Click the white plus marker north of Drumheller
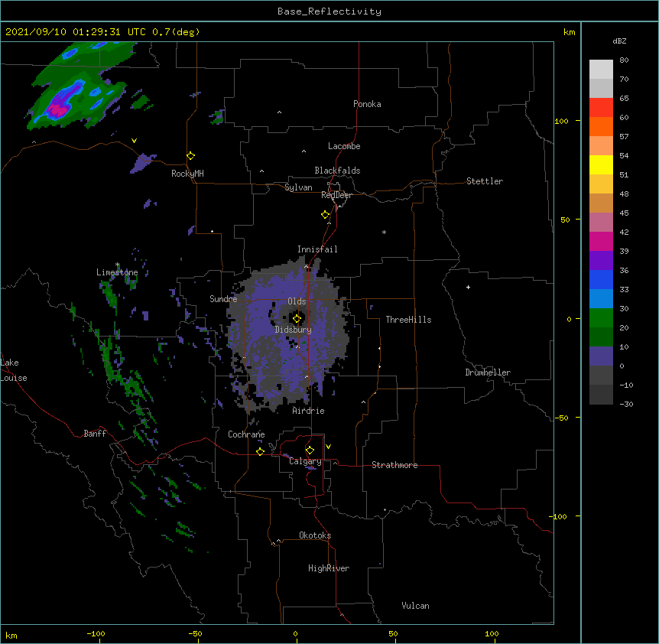This screenshot has width=659, height=644. (x=468, y=287)
